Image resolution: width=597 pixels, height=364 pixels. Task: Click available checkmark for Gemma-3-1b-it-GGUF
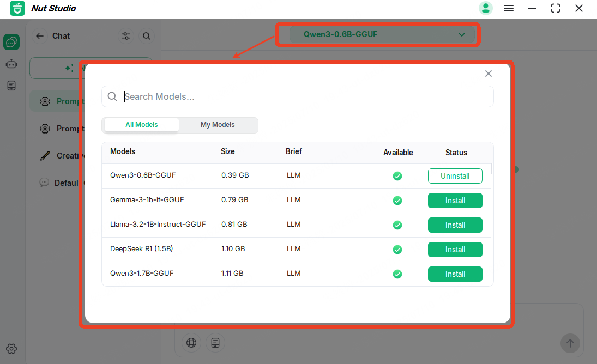397,201
